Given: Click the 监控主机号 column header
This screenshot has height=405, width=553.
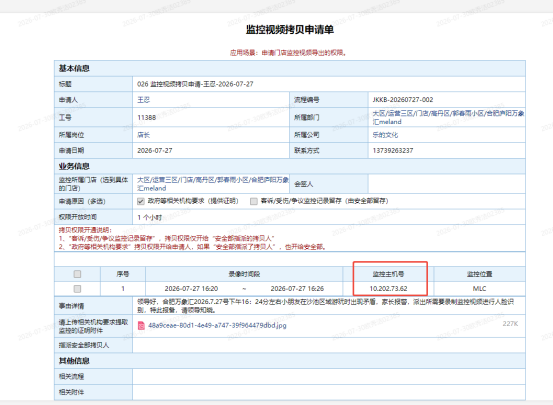Looking at the screenshot, I should (388, 274).
